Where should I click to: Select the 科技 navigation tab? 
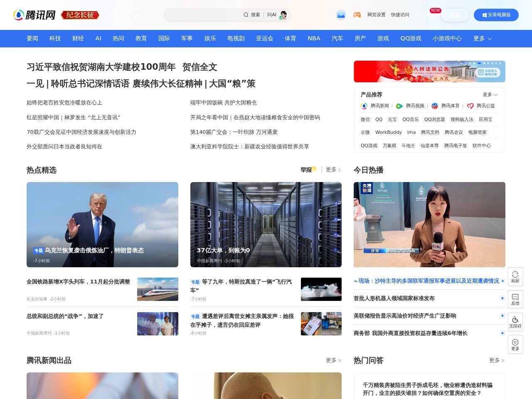click(55, 38)
